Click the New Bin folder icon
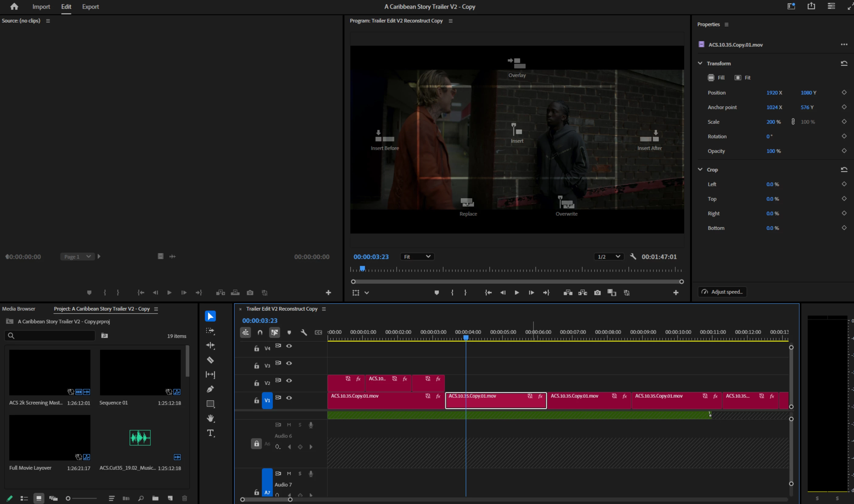 [x=155, y=498]
